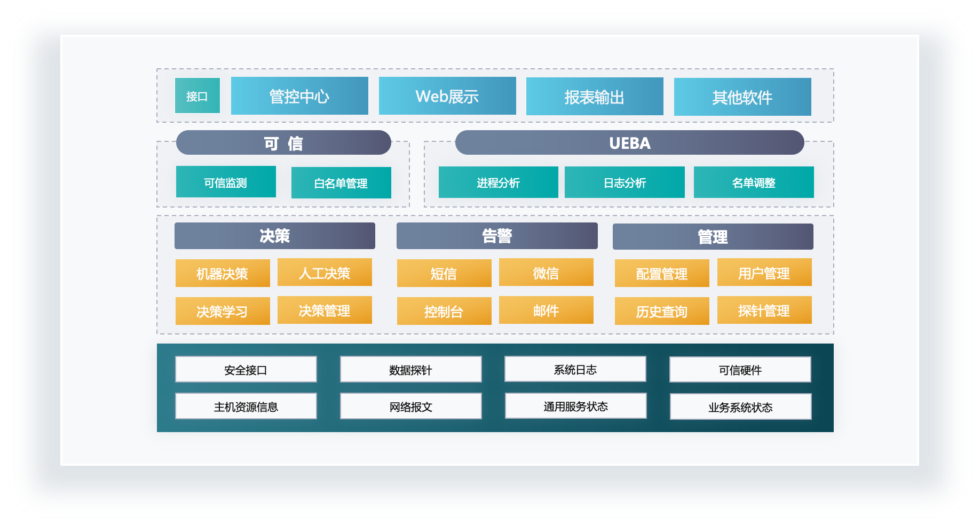
Task: Click the 微信 alert option
Action: click(x=546, y=273)
